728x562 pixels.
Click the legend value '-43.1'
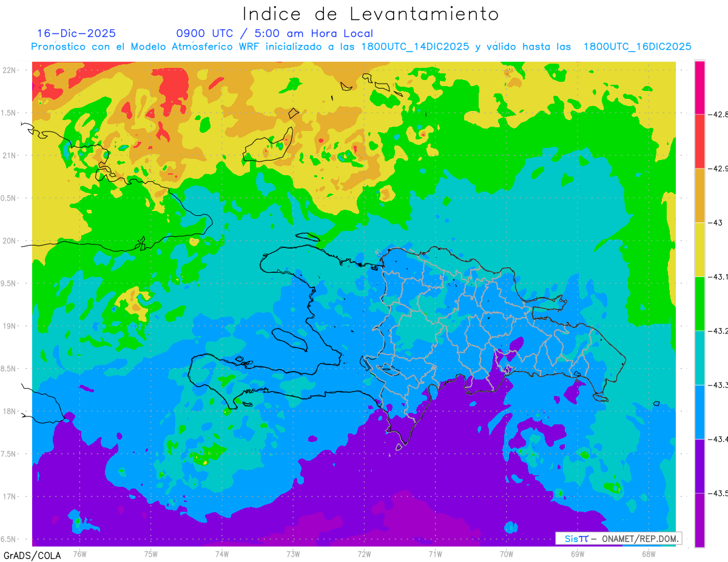click(x=717, y=276)
